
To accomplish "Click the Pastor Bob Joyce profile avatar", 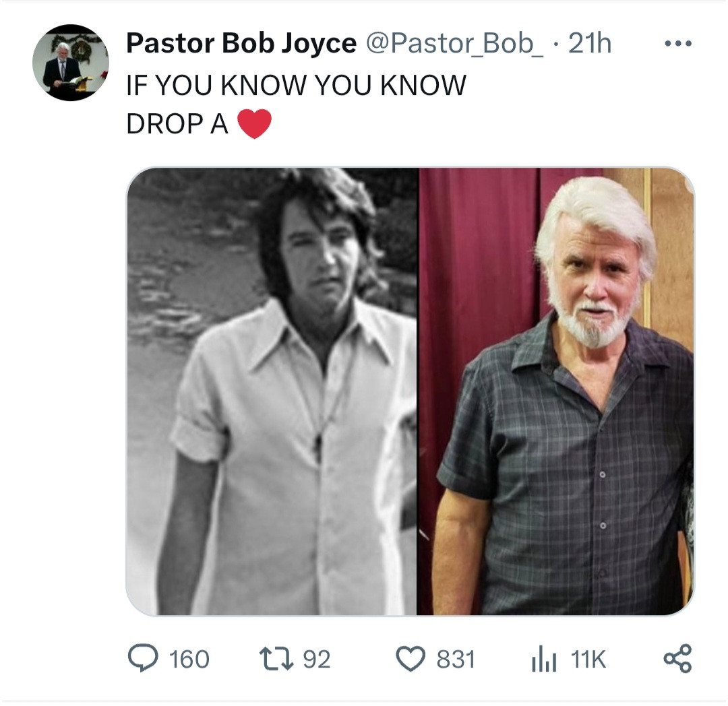I will coord(71,63).
